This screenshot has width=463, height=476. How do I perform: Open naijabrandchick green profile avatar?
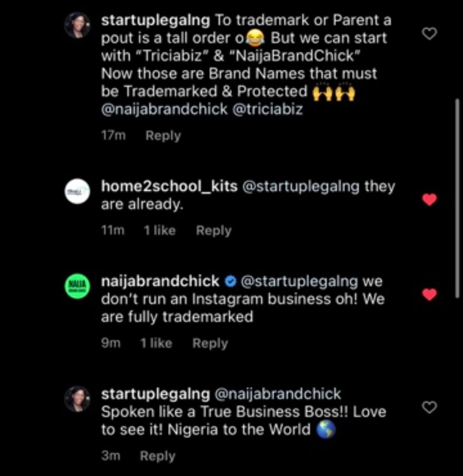click(x=77, y=286)
